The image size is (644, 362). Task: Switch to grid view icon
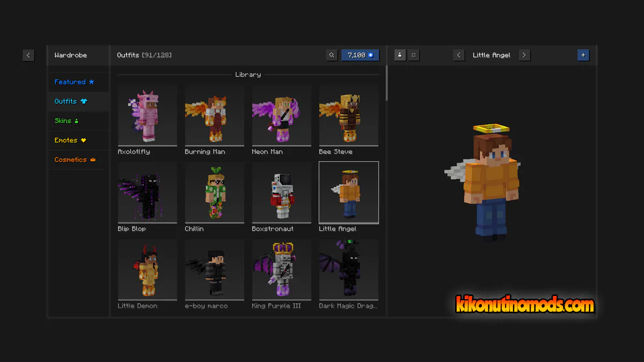(413, 55)
